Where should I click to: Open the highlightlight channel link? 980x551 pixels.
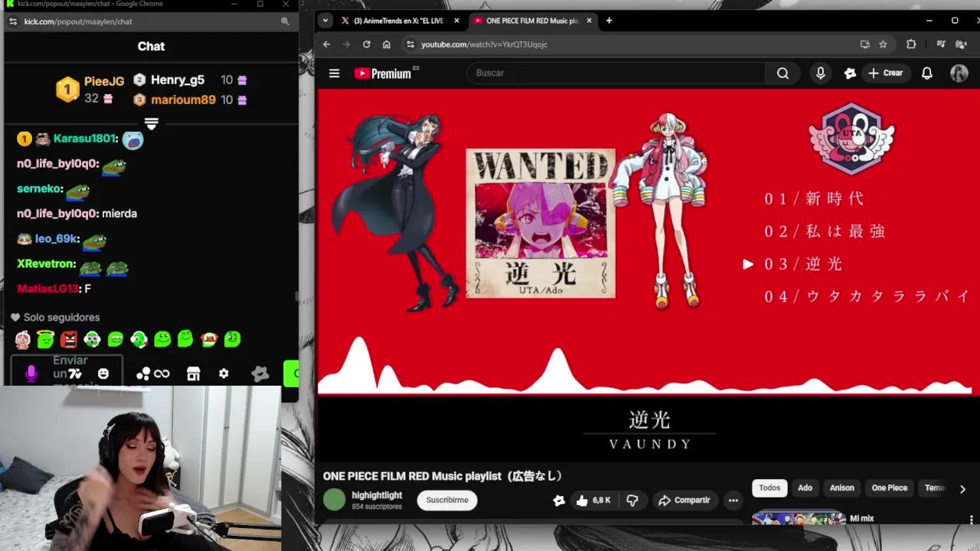(377, 495)
